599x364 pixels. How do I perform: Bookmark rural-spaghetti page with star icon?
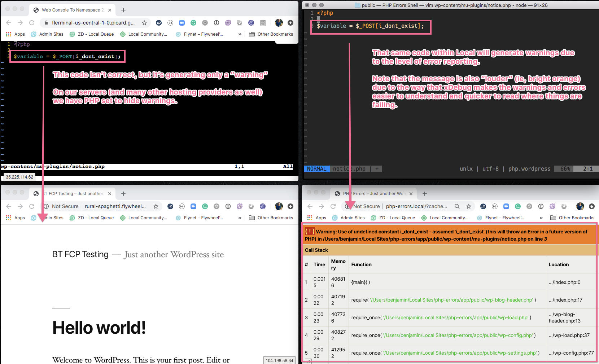(x=156, y=206)
